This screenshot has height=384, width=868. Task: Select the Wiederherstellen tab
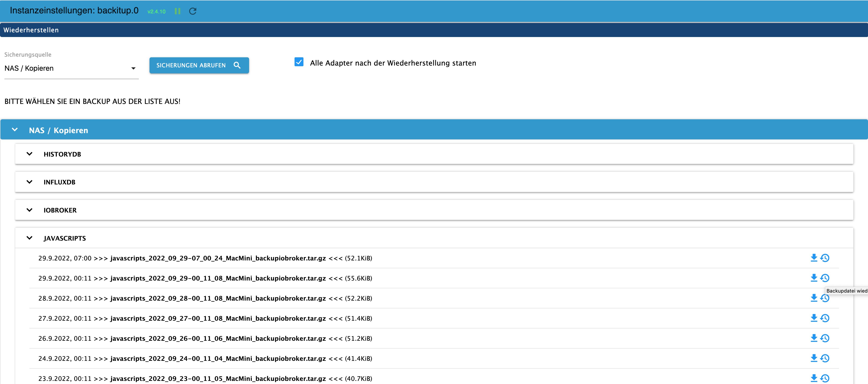point(31,30)
